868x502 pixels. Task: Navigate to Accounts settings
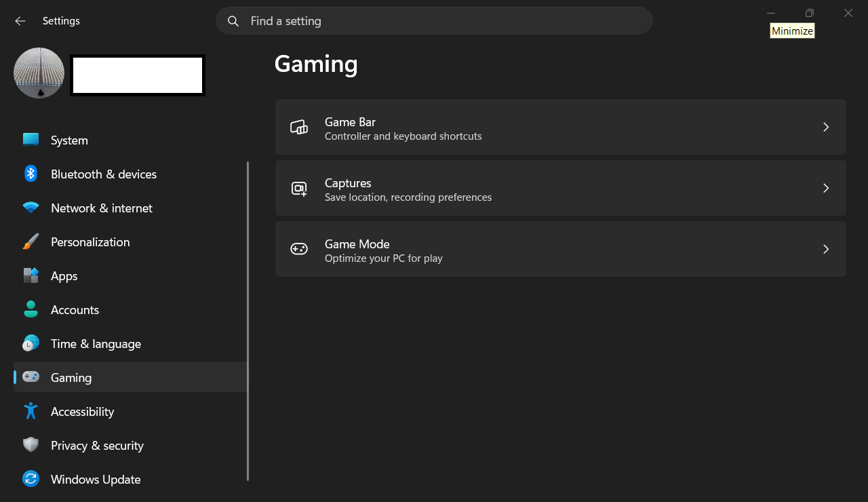pos(130,309)
